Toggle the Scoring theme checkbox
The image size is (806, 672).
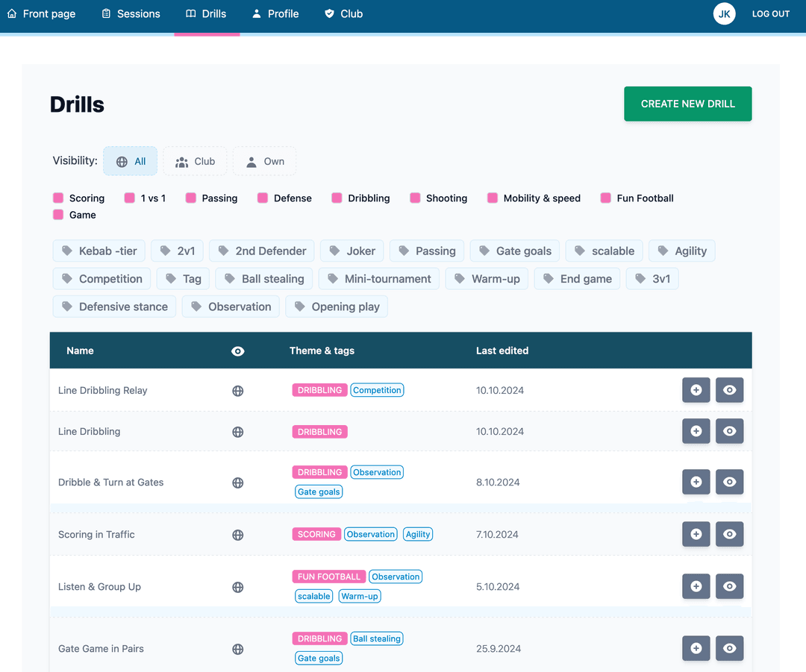coord(58,198)
